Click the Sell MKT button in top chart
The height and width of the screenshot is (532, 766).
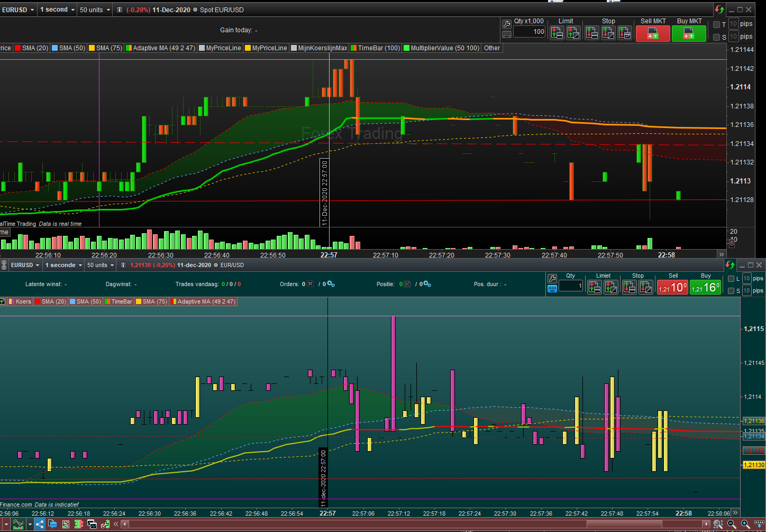pyautogui.click(x=653, y=33)
